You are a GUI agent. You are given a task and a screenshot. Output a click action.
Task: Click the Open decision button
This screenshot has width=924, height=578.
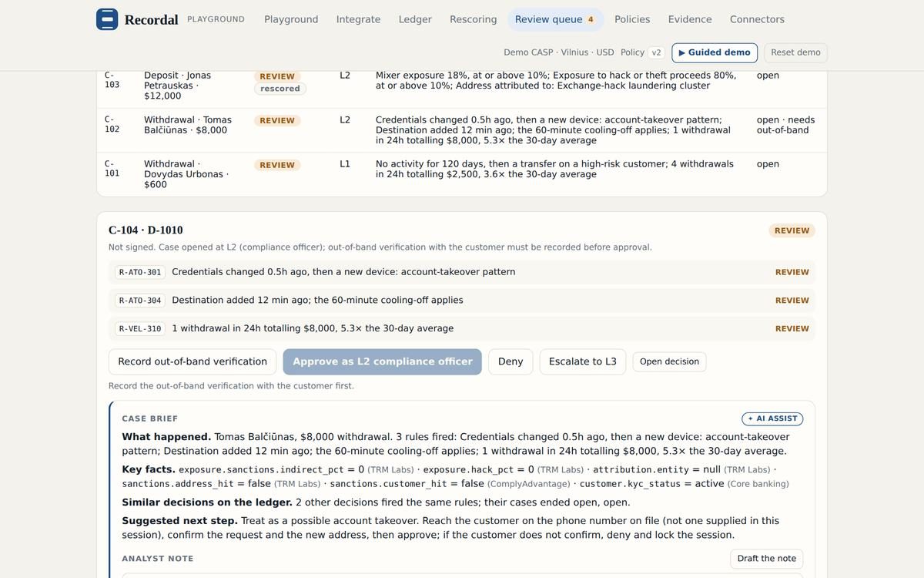pyautogui.click(x=669, y=361)
